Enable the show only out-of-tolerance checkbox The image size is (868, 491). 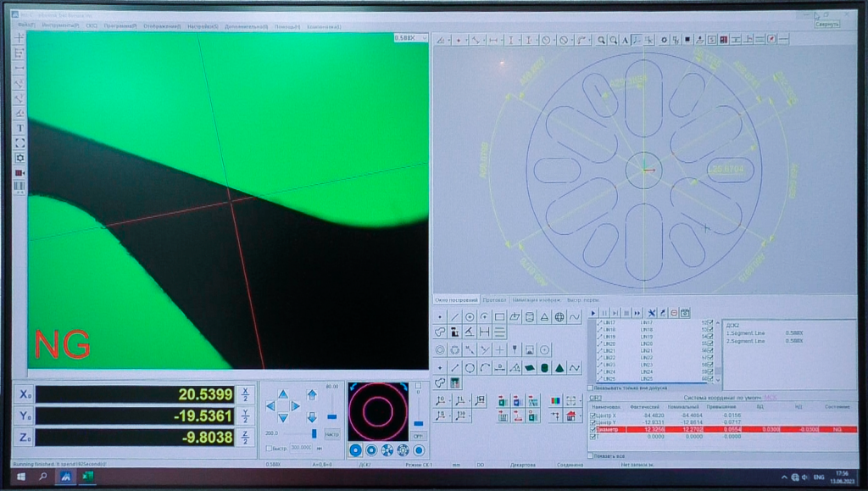[590, 388]
